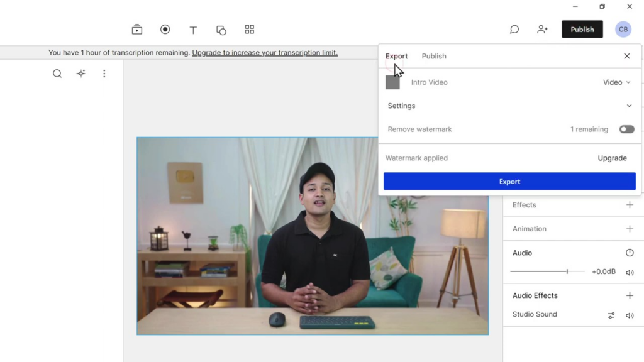Open the Shapes tool icon

tap(221, 30)
